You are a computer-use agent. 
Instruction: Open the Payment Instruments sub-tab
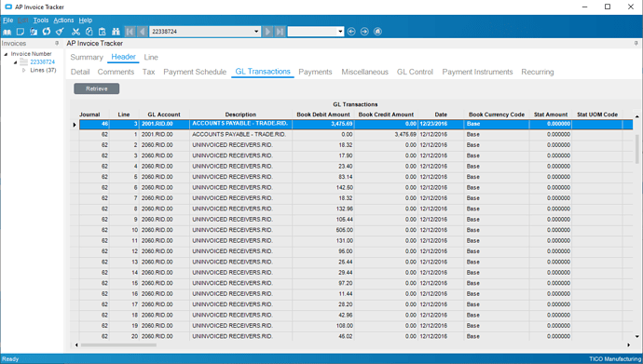pyautogui.click(x=477, y=72)
